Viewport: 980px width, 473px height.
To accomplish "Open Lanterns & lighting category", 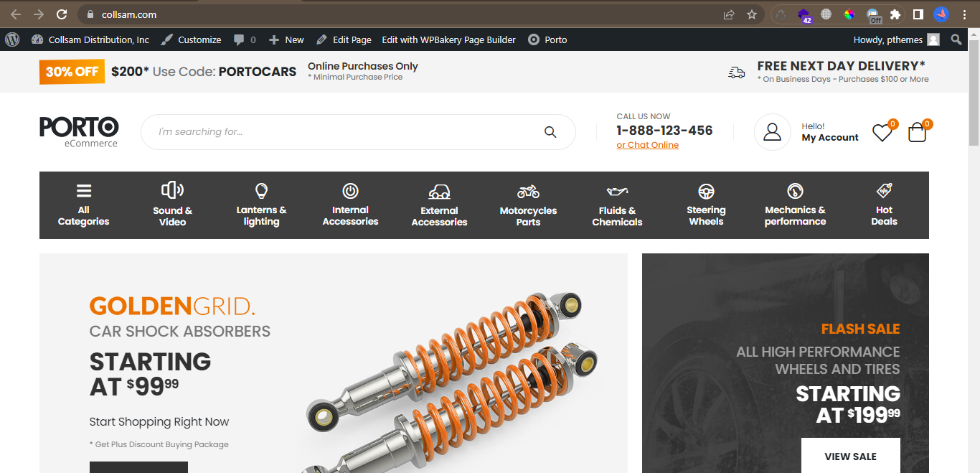I will coord(261,205).
